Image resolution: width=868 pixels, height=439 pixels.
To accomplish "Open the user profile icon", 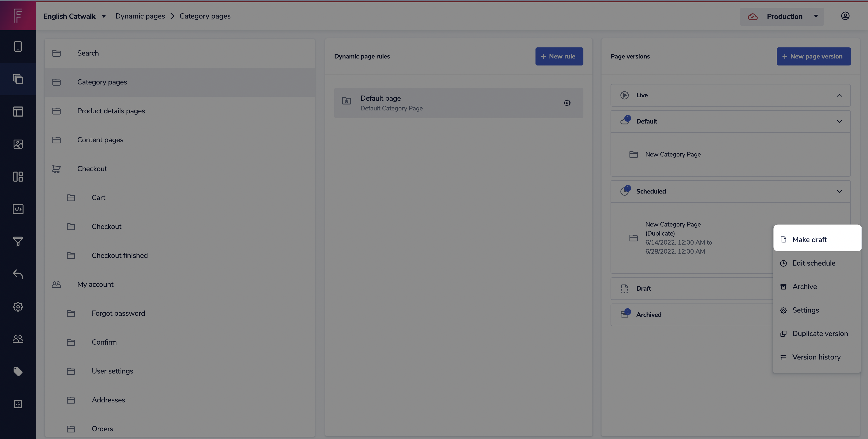I will pos(845,16).
